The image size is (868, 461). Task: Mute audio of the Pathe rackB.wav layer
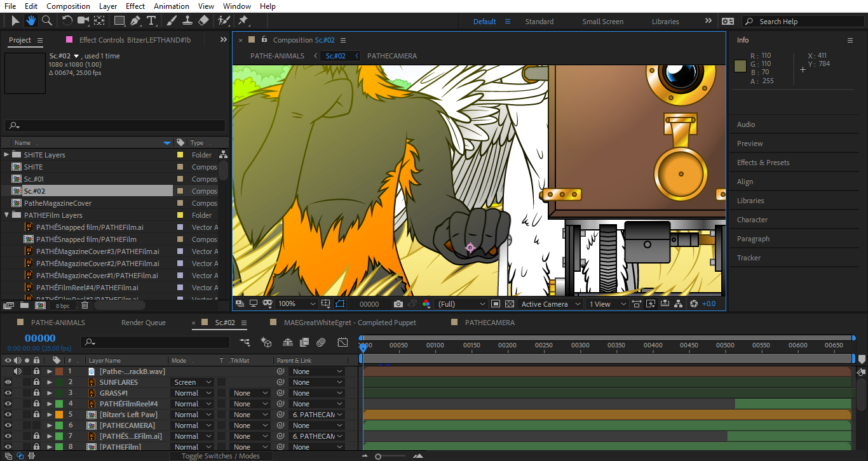click(17, 371)
